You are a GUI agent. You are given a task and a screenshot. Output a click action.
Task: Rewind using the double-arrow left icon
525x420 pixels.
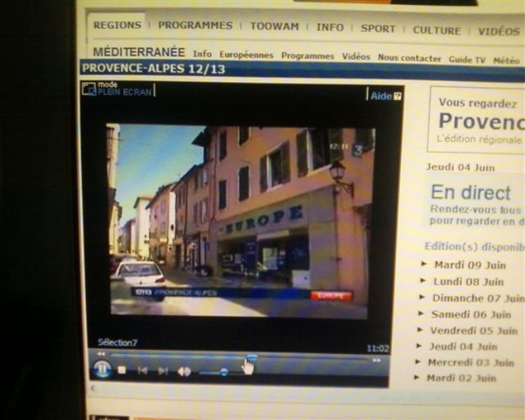101,353
